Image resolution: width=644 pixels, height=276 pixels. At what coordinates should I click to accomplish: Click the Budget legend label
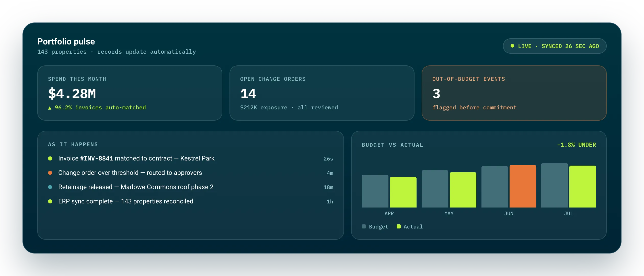pos(378,227)
